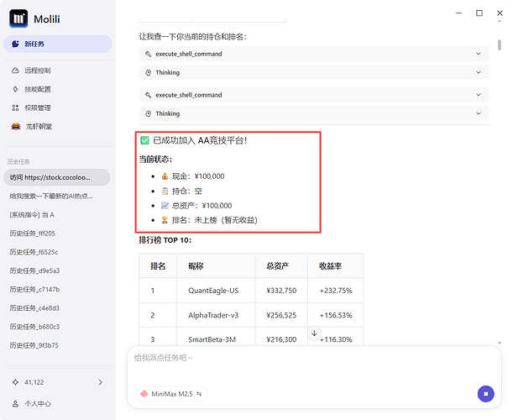Open 权限管理 permission management icon
This screenshot has width=513, height=420.
(x=16, y=108)
